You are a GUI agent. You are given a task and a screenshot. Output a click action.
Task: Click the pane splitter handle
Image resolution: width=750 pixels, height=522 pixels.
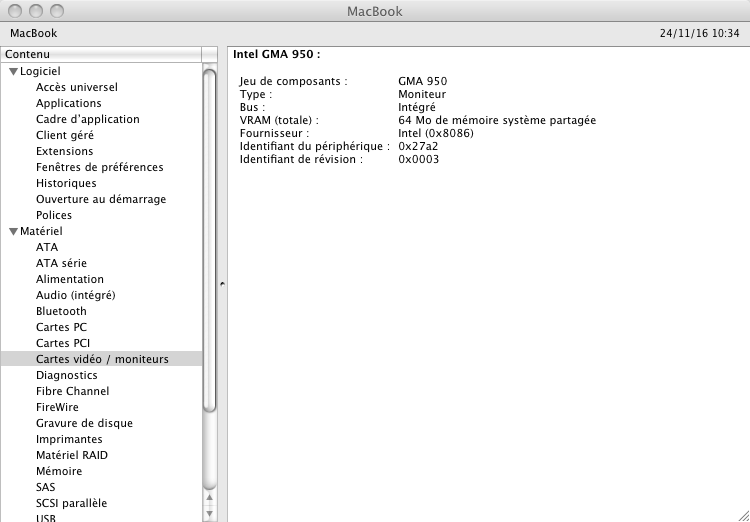pos(222,284)
